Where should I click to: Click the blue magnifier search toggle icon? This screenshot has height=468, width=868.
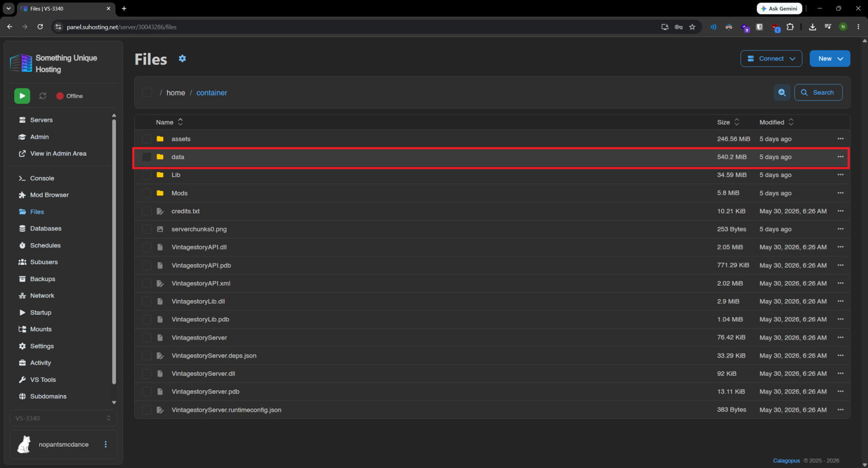coord(782,92)
